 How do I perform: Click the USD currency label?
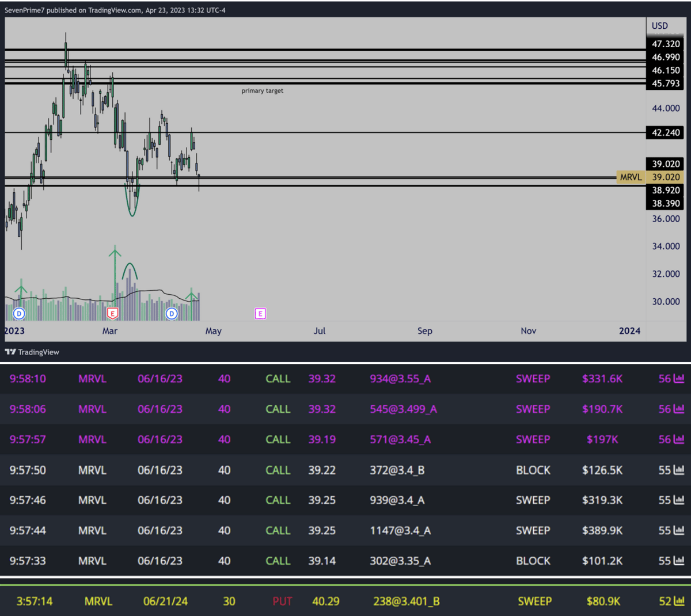pyautogui.click(x=660, y=26)
